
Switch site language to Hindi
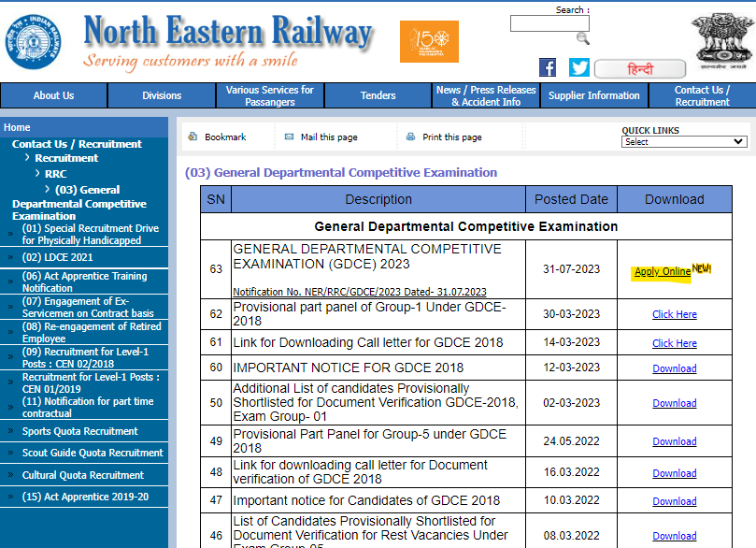(640, 69)
